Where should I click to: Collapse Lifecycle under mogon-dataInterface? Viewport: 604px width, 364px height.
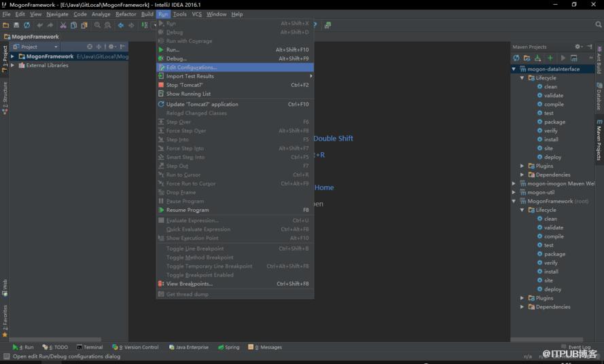(x=522, y=78)
